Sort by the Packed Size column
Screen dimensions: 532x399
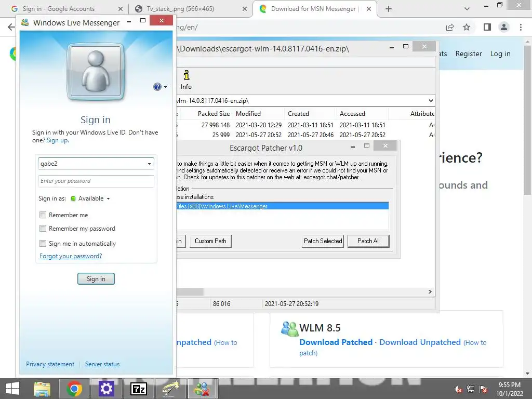(x=214, y=114)
